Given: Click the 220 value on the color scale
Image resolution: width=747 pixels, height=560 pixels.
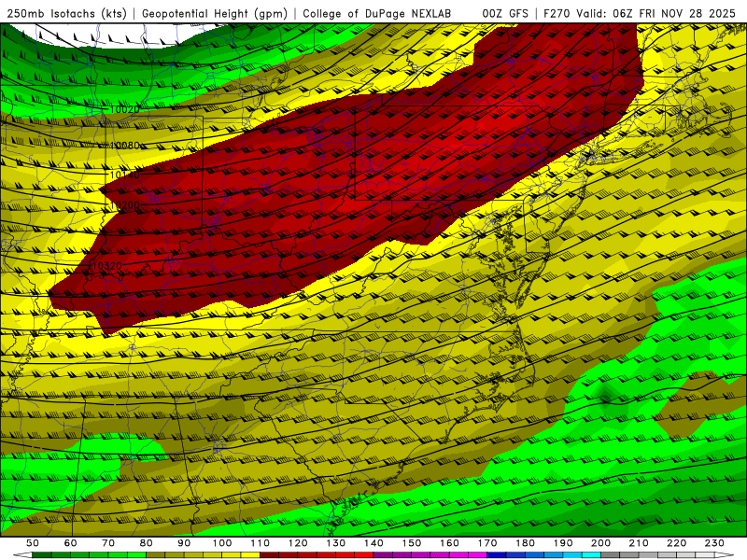Looking at the screenshot, I should 677,543.
